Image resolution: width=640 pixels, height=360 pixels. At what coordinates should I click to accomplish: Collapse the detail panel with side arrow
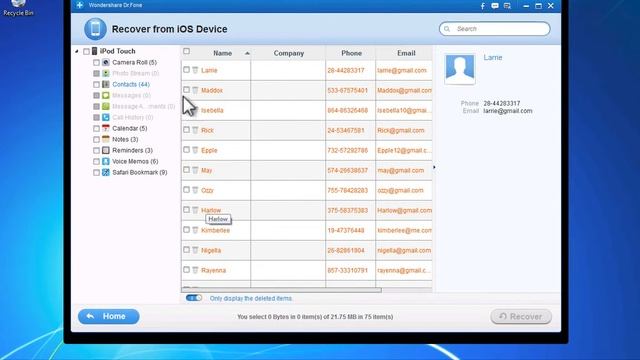(x=434, y=167)
